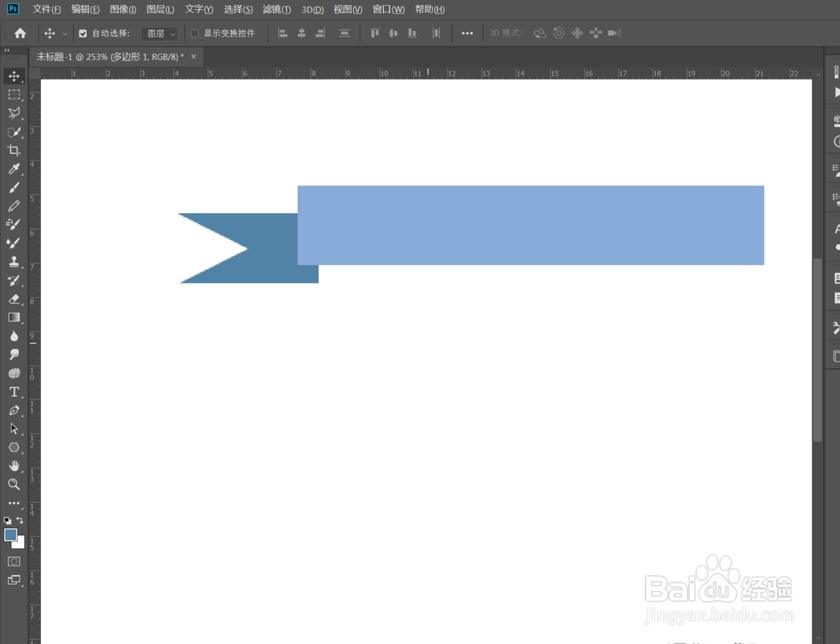This screenshot has width=840, height=644.
Task: Select the Pencil tool
Action: [x=14, y=206]
